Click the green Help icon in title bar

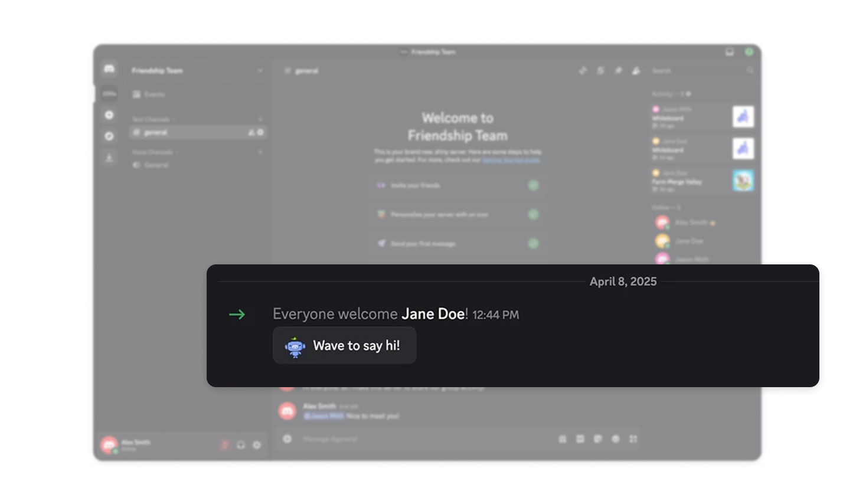coord(749,52)
